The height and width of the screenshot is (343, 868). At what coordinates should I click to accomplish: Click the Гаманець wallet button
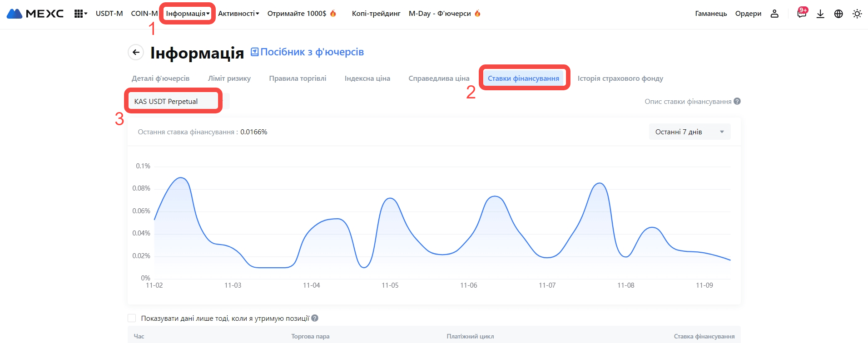pos(711,14)
